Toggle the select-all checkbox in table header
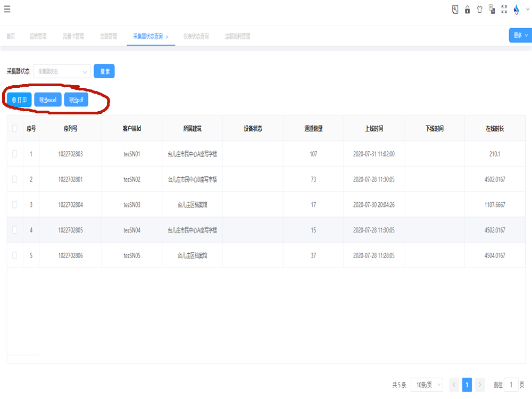 tap(14, 128)
